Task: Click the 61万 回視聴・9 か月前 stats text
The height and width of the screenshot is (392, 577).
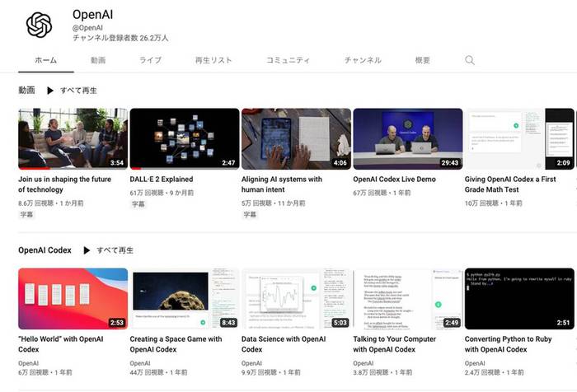Action: 162,193
